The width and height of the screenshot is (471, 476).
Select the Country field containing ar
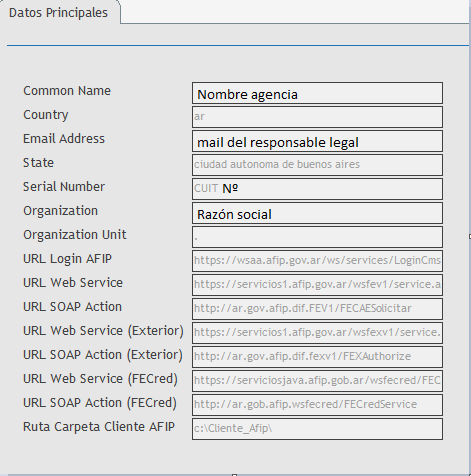pos(317,117)
